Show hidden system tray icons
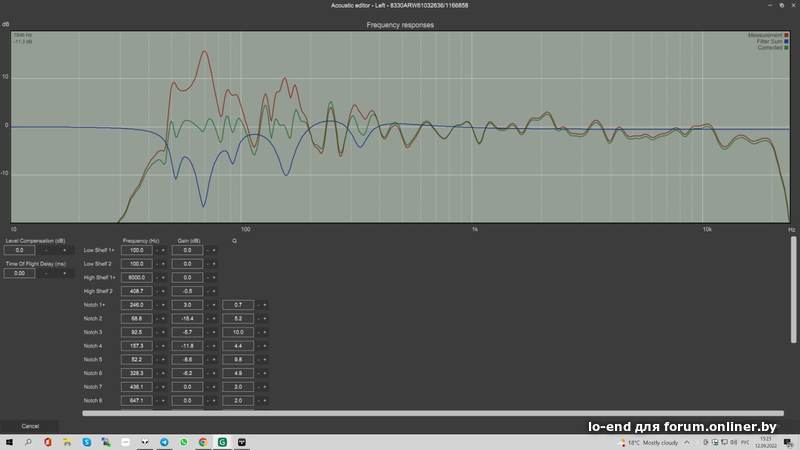 click(x=687, y=442)
